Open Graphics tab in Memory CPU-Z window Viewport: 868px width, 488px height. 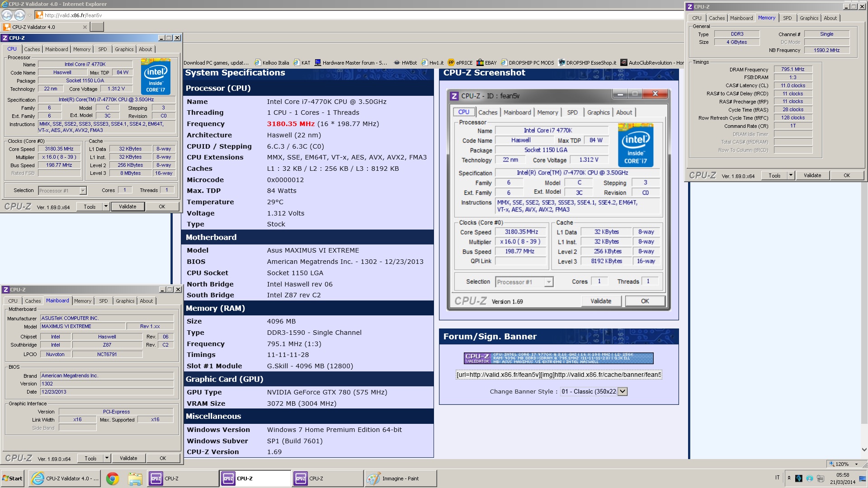pos(809,18)
